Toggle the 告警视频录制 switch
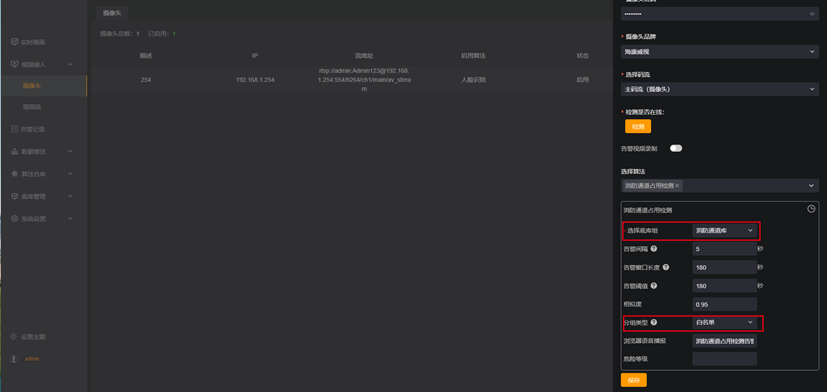The width and height of the screenshot is (827, 392). coord(676,148)
